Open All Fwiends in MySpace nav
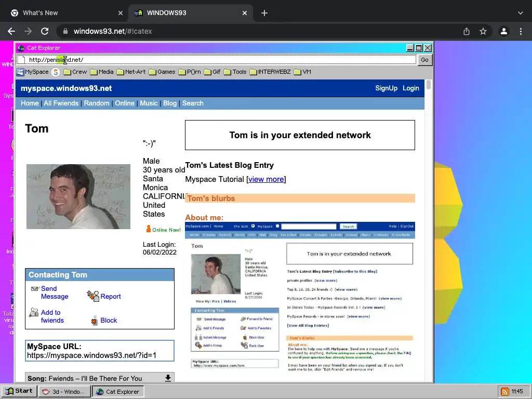532x399 pixels. point(61,103)
